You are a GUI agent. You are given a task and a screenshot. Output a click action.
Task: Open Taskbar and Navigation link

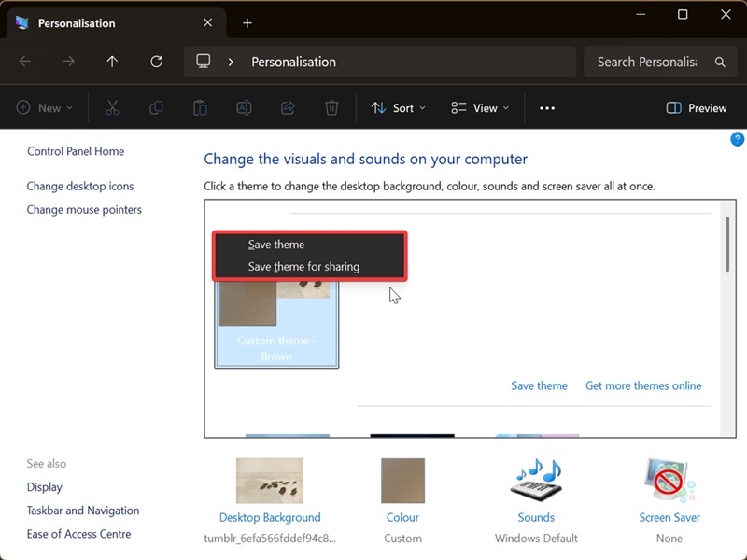[x=83, y=511]
